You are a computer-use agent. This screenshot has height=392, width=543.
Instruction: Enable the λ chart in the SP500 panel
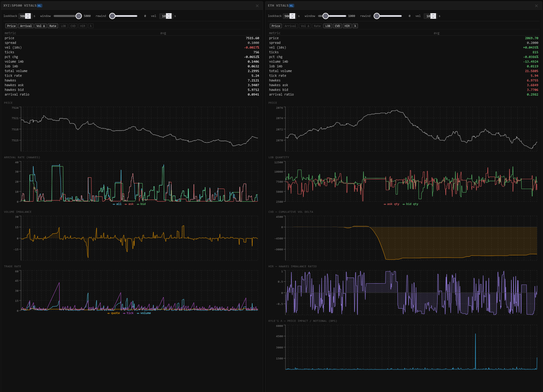click(x=91, y=26)
